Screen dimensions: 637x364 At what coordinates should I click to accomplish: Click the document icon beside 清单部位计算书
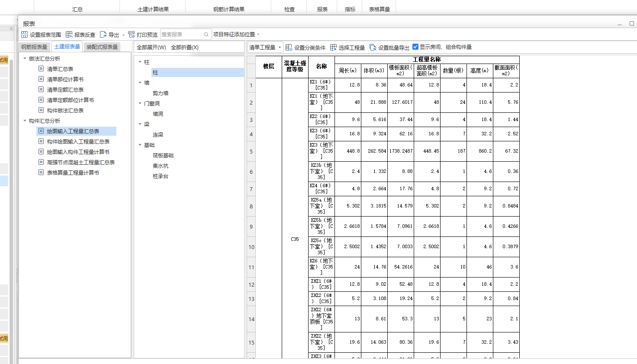pyautogui.click(x=41, y=79)
